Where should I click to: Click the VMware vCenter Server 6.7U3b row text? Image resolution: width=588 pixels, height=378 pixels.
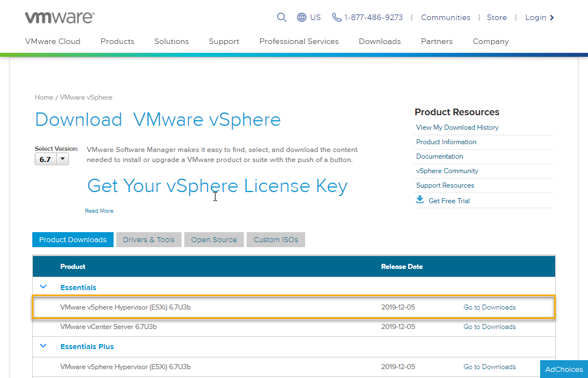[109, 327]
